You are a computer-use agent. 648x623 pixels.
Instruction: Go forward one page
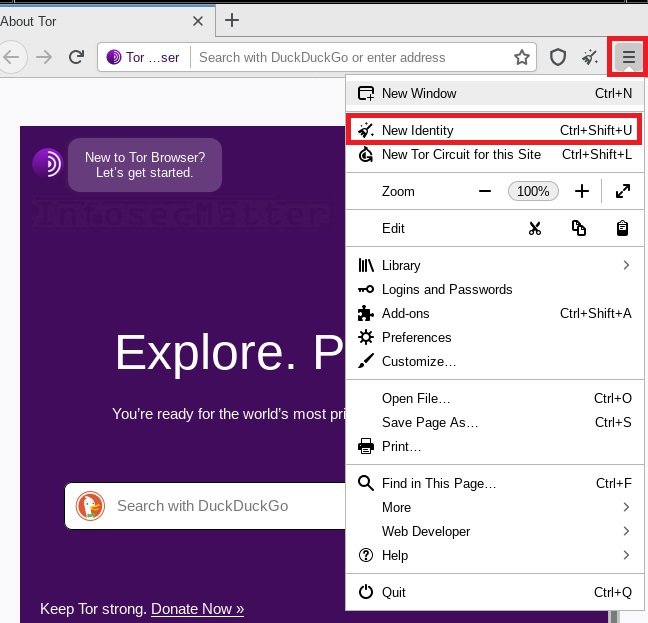[x=44, y=57]
